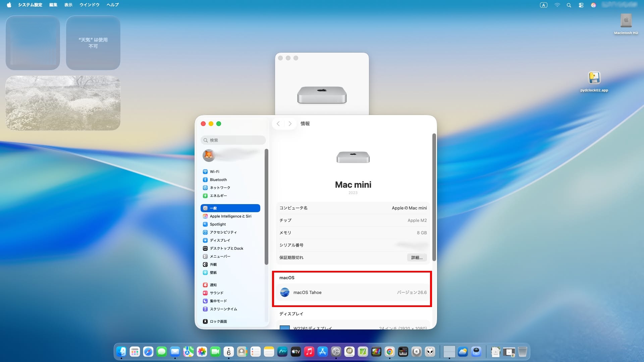Open Apple Intelligence と Siri settings
The width and height of the screenshot is (644, 362).
tap(230, 216)
